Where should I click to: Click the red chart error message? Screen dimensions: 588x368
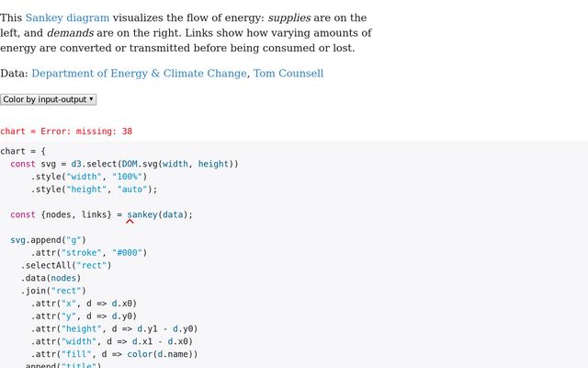pos(66,132)
